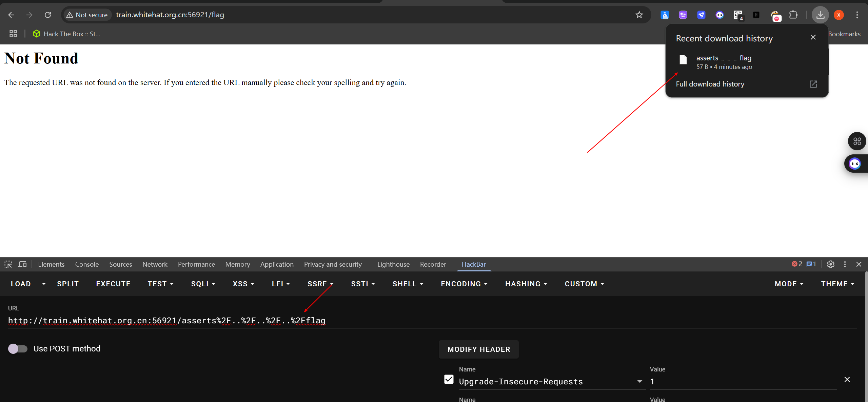Expand the arrow next to LOAD
The image size is (868, 402).
(44, 284)
